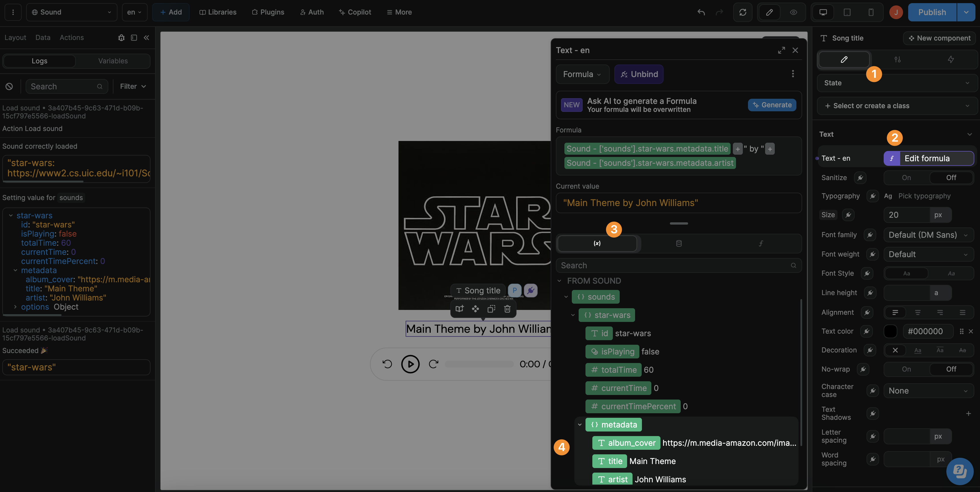Switch to tablet preview mode
Screen dimensions: 980x492
coord(847,12)
